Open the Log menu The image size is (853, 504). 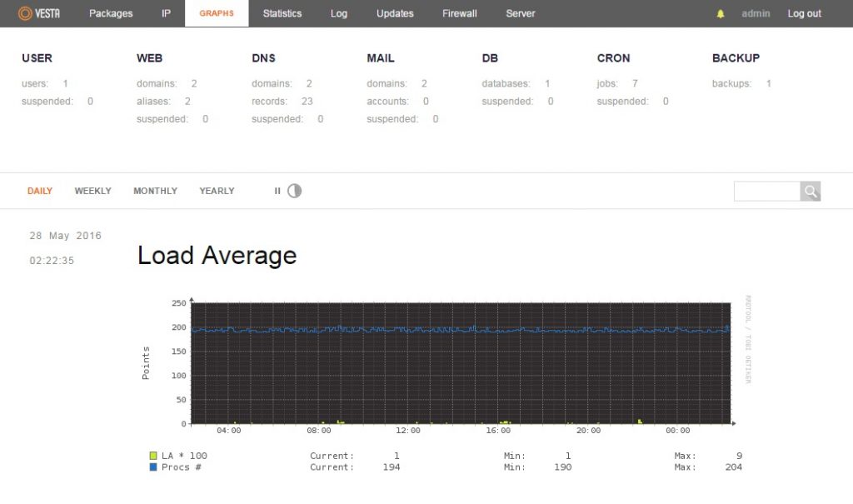(339, 13)
